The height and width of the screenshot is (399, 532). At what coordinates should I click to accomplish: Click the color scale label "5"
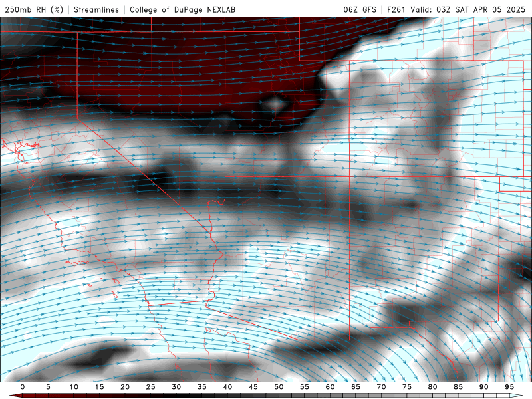coord(48,387)
